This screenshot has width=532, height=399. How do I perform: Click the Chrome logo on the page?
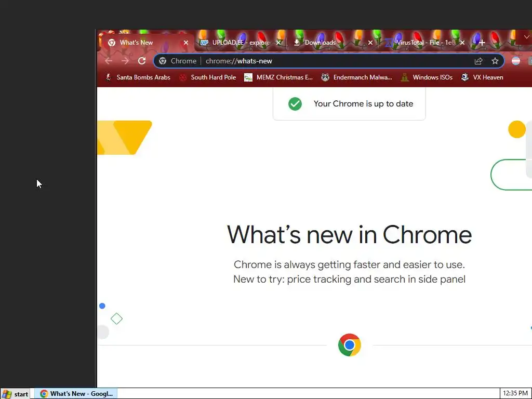pos(350,345)
